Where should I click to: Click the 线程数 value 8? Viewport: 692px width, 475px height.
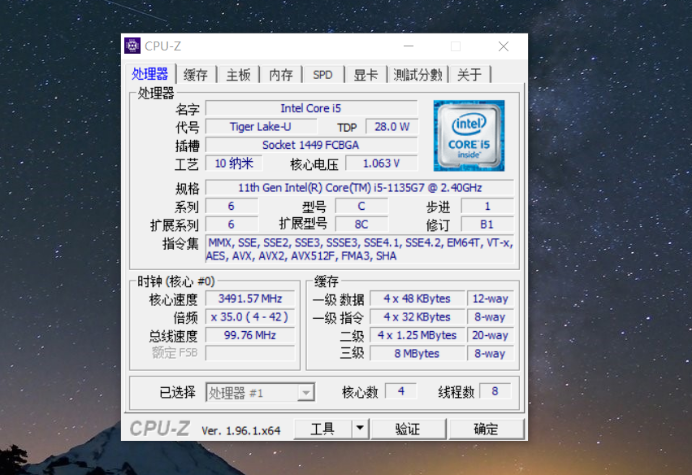click(495, 391)
